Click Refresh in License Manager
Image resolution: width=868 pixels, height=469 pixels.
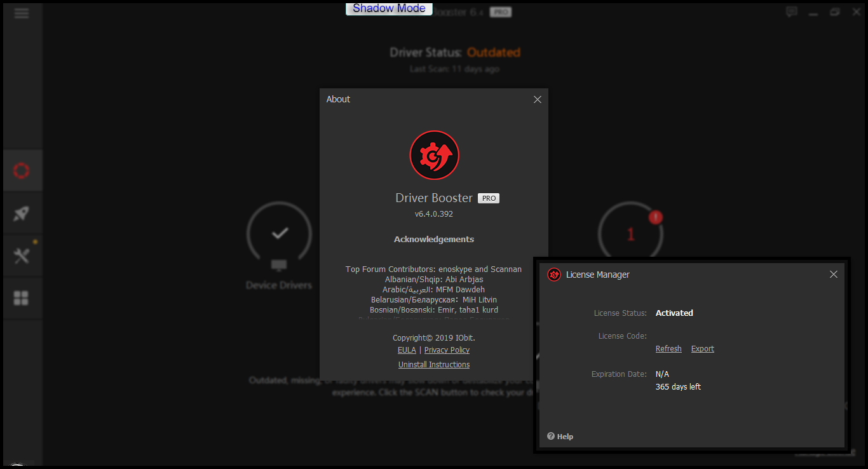(x=668, y=349)
